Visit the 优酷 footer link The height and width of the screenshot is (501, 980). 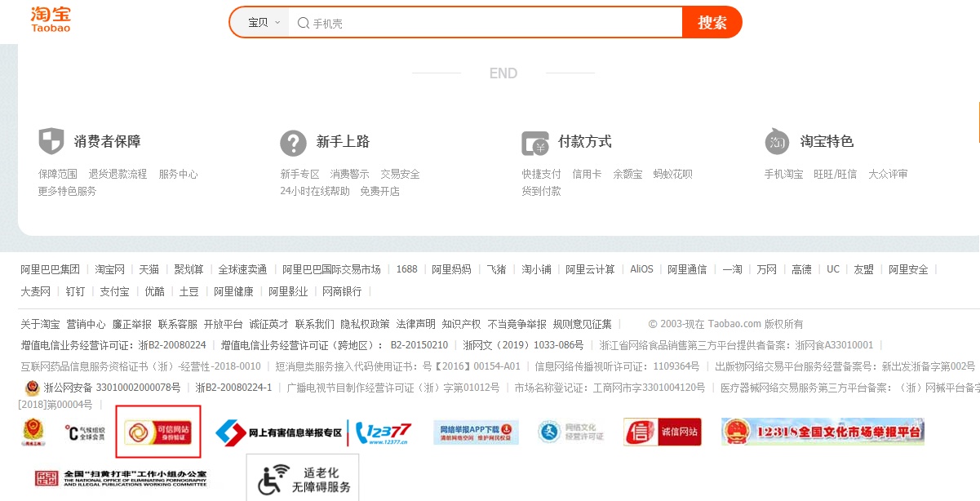coord(154,291)
